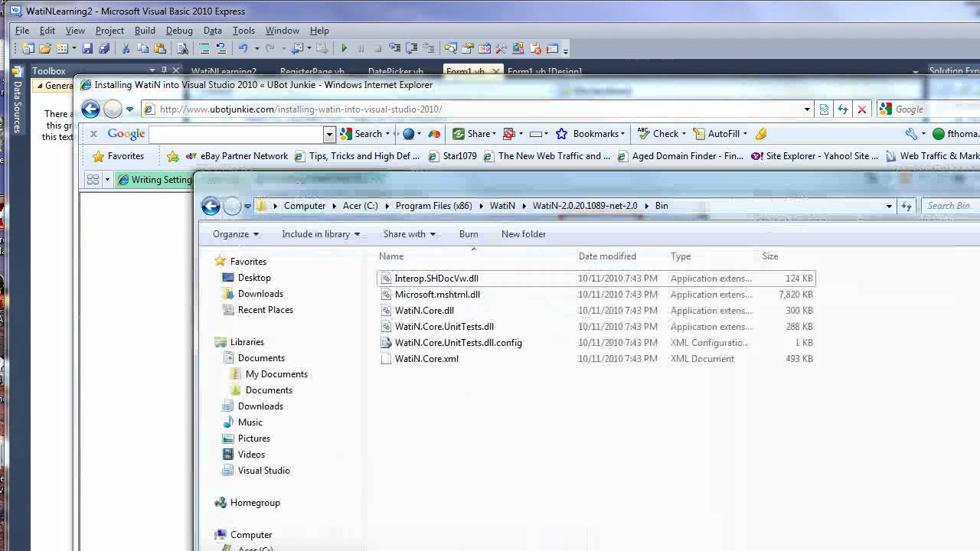980x551 pixels.
Task: Open Solution Explorer from the toolbar icon
Action: (451, 49)
